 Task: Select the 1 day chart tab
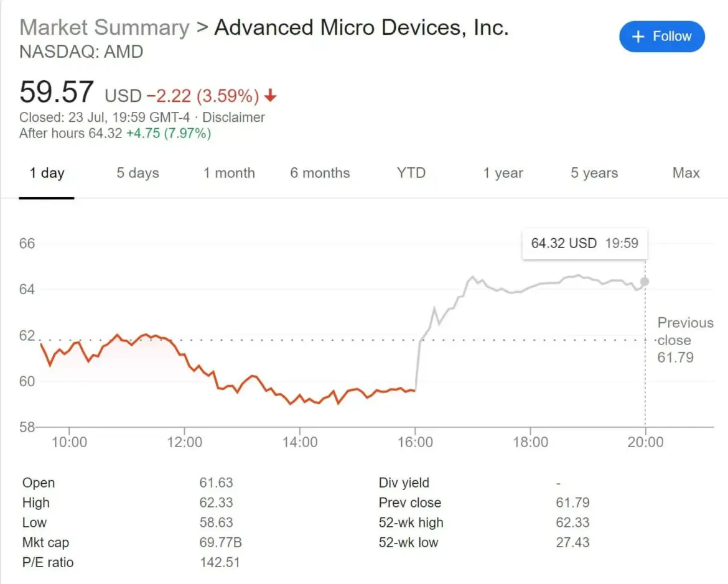pyautogui.click(x=47, y=174)
